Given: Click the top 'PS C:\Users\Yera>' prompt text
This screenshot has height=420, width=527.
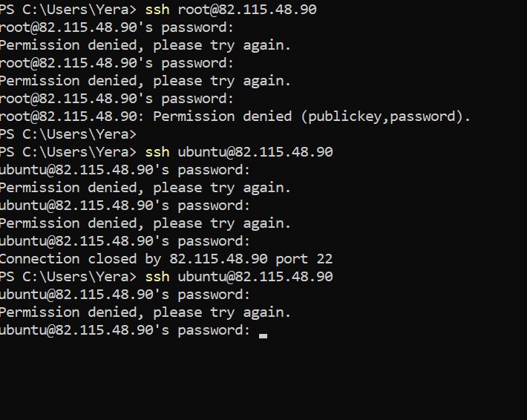Looking at the screenshot, I should pyautogui.click(x=68, y=10).
